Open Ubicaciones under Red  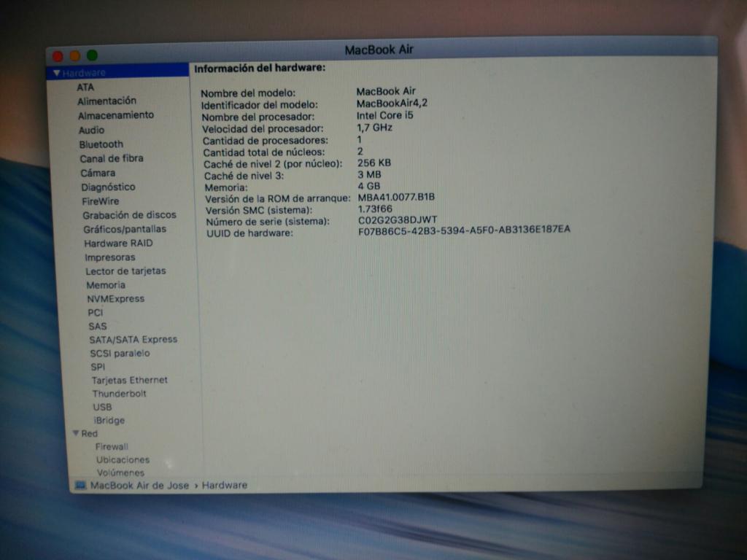(123, 460)
